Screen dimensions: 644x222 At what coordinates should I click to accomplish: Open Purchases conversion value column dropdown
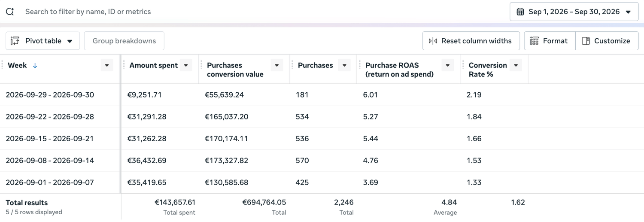point(277,65)
